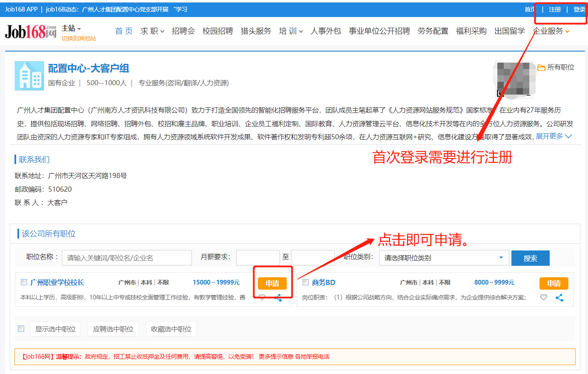Open the 商务BD job title
The height and width of the screenshot is (374, 588).
point(324,282)
